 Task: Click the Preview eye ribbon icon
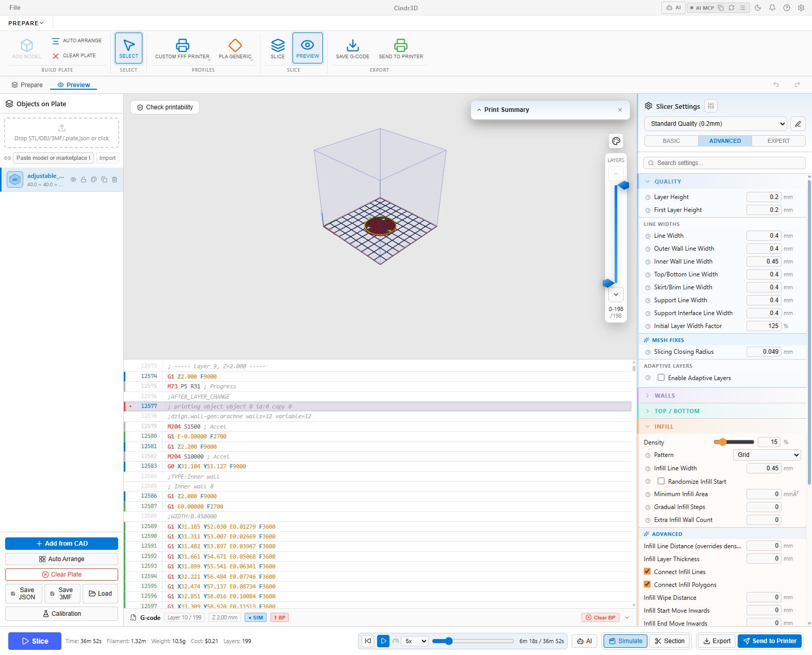coord(307,48)
